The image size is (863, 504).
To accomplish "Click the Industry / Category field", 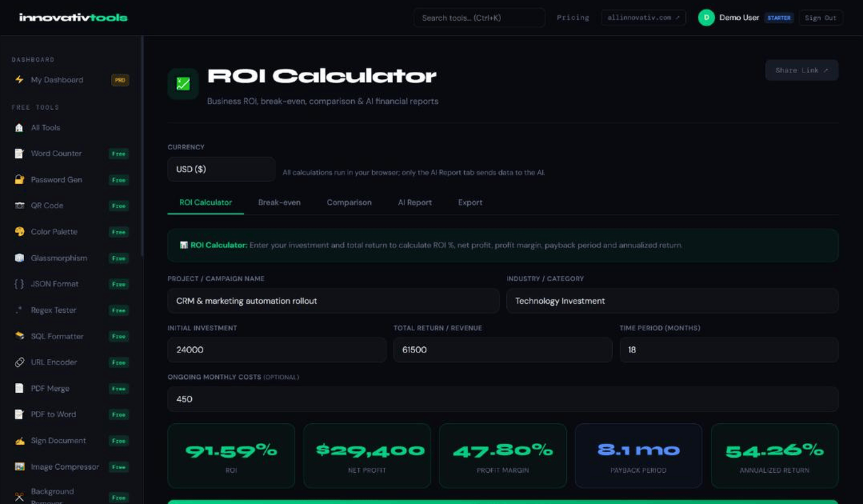I will (672, 301).
